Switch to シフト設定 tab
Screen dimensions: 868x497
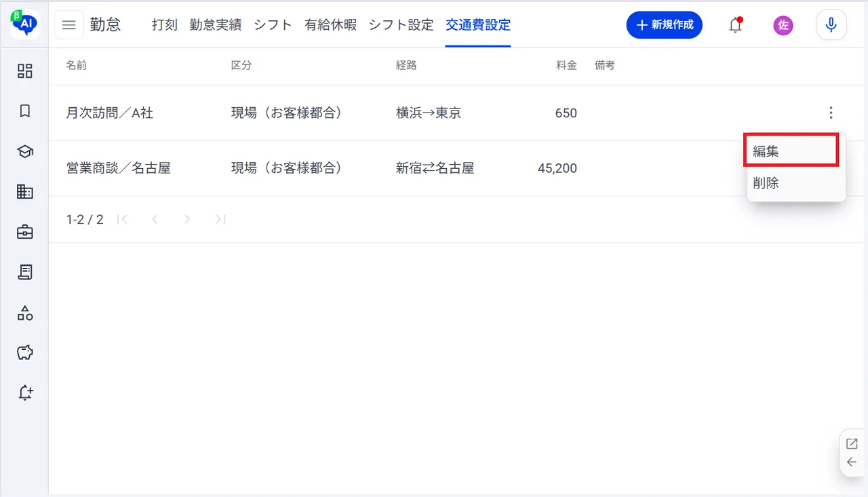pos(401,25)
